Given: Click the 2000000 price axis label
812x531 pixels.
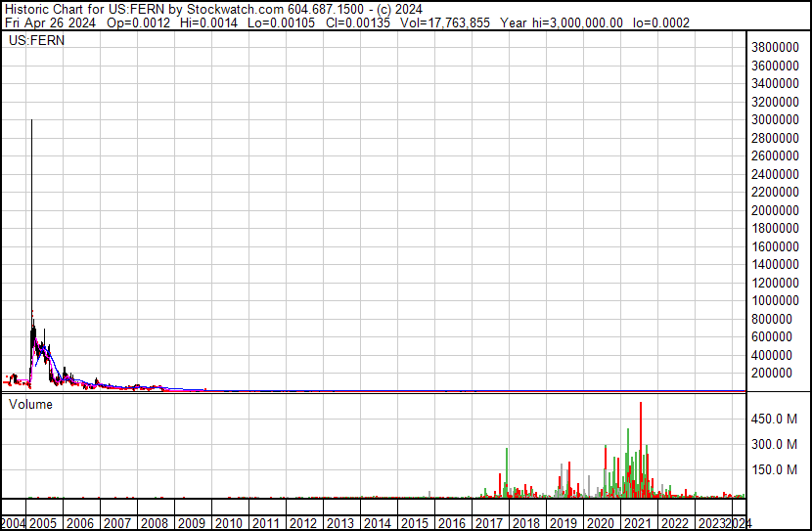Looking at the screenshot, I should coord(775,210).
